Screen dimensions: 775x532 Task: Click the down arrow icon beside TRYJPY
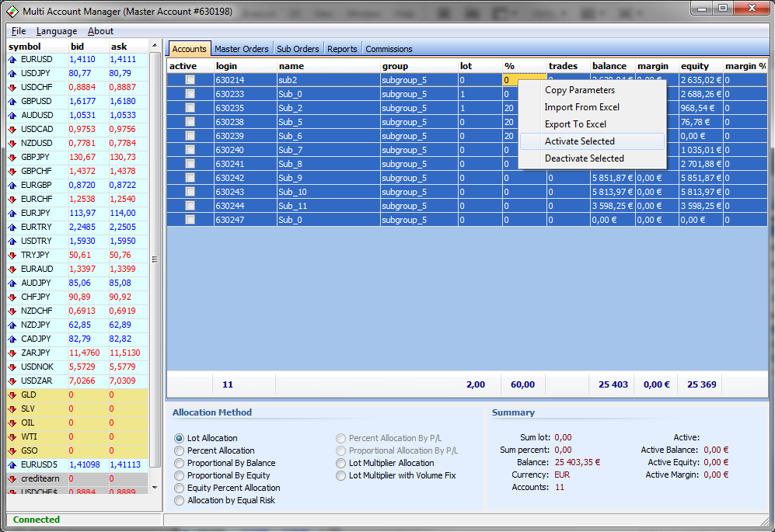(12, 255)
